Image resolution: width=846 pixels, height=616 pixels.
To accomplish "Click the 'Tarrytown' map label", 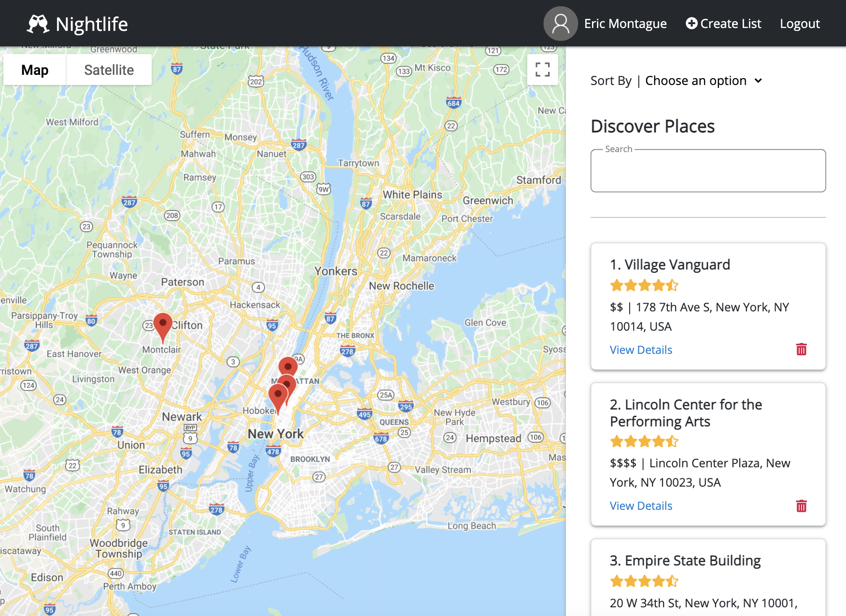I will tap(358, 163).
